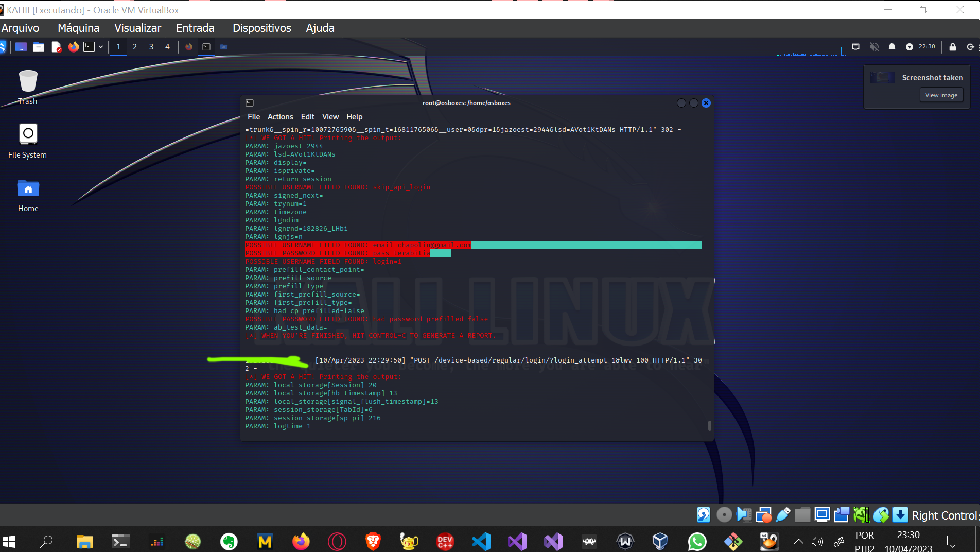Image resolution: width=980 pixels, height=552 pixels.
Task: Open the terminal Actions menu
Action: (x=280, y=117)
